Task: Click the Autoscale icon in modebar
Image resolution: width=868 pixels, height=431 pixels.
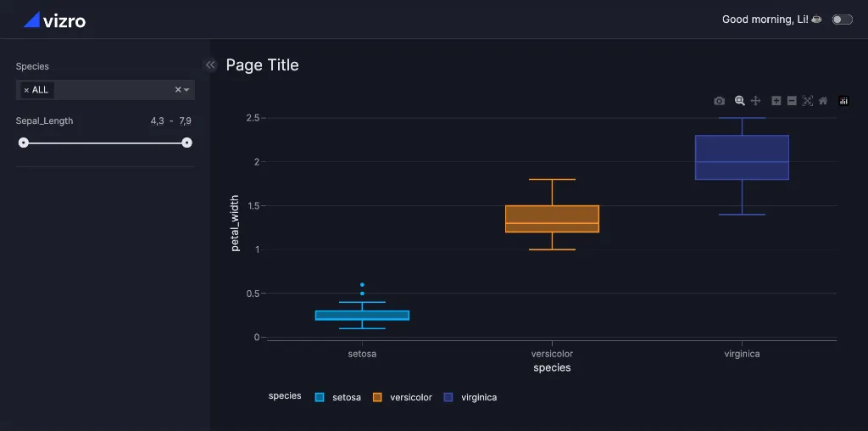Action: [808, 101]
